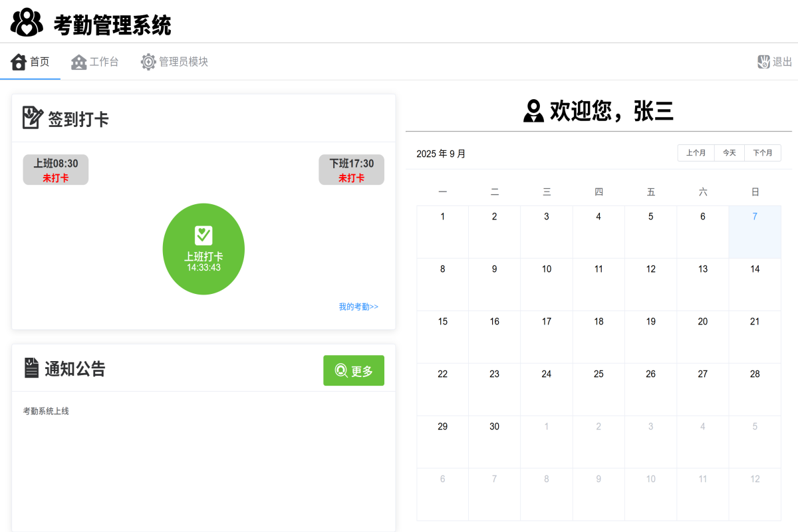Viewport: 798px width, 532px height.
Task: Go to previous month via 上个月
Action: click(x=696, y=152)
